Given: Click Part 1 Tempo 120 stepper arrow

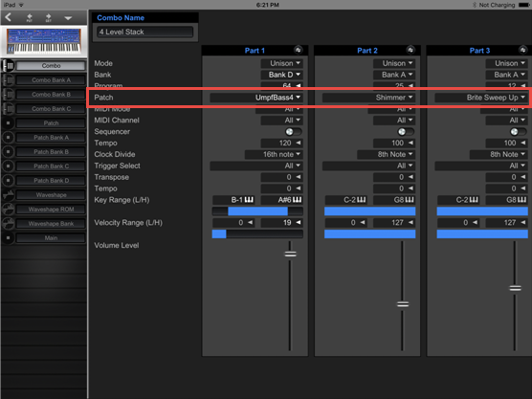Looking at the screenshot, I should tap(299, 143).
